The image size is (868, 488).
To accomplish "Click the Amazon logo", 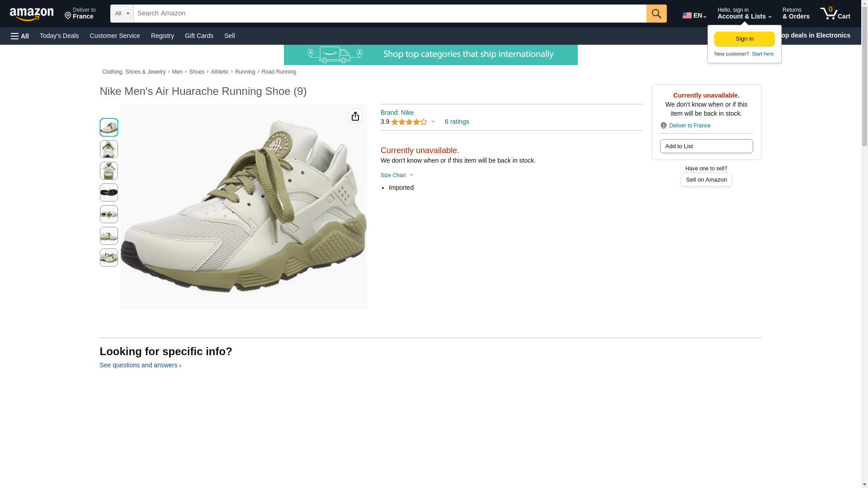I will (x=32, y=14).
